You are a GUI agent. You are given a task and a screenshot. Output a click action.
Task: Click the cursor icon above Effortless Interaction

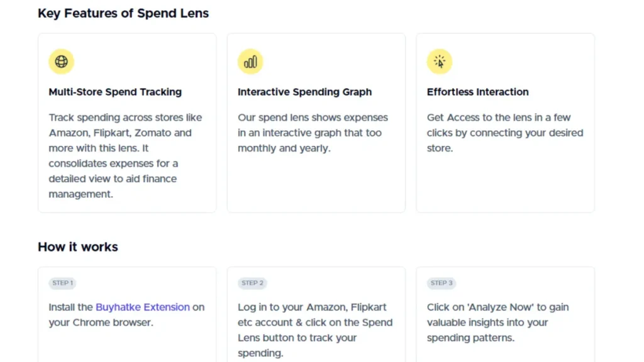point(440,61)
